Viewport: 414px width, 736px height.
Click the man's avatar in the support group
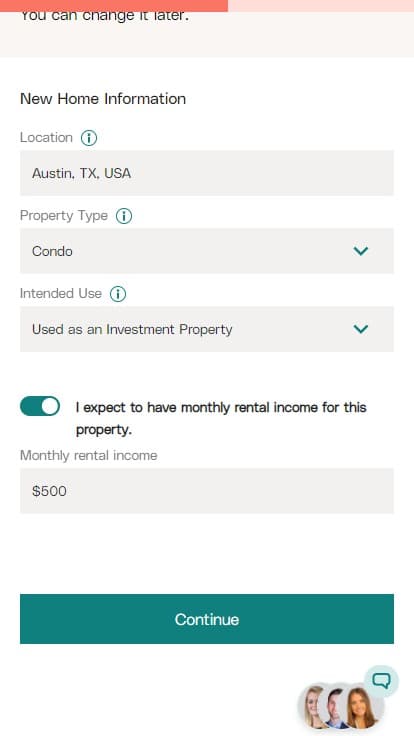(x=336, y=707)
